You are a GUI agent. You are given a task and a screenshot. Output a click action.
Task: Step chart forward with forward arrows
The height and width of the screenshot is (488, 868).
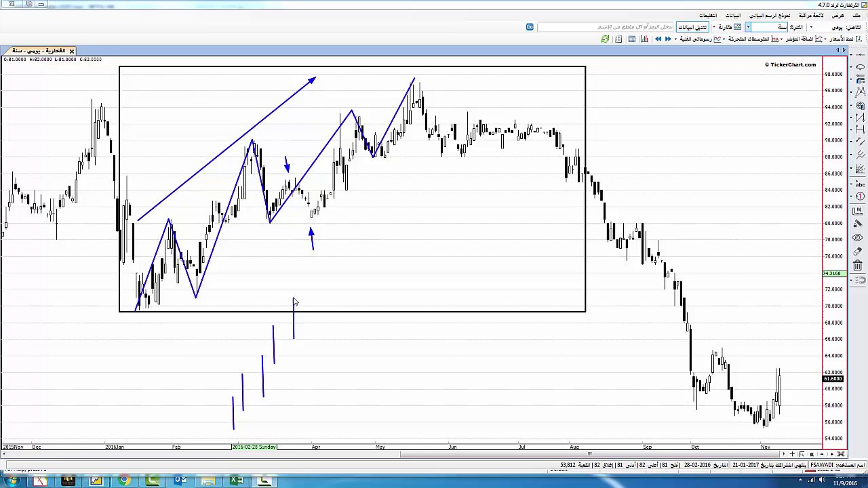pos(668,39)
